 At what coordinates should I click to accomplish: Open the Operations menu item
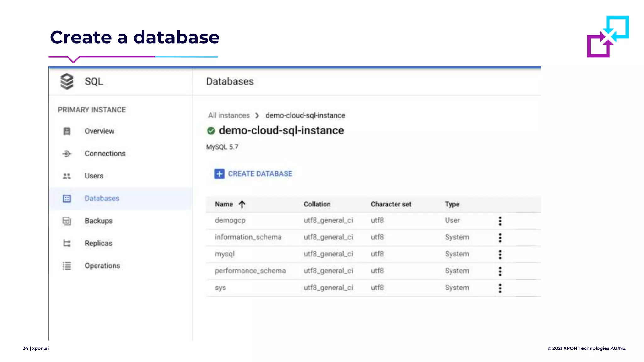click(102, 266)
